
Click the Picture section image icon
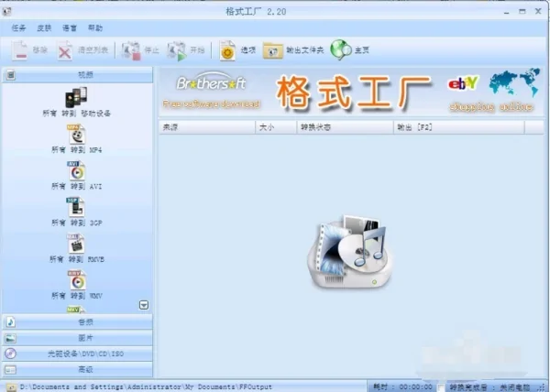tap(10, 338)
